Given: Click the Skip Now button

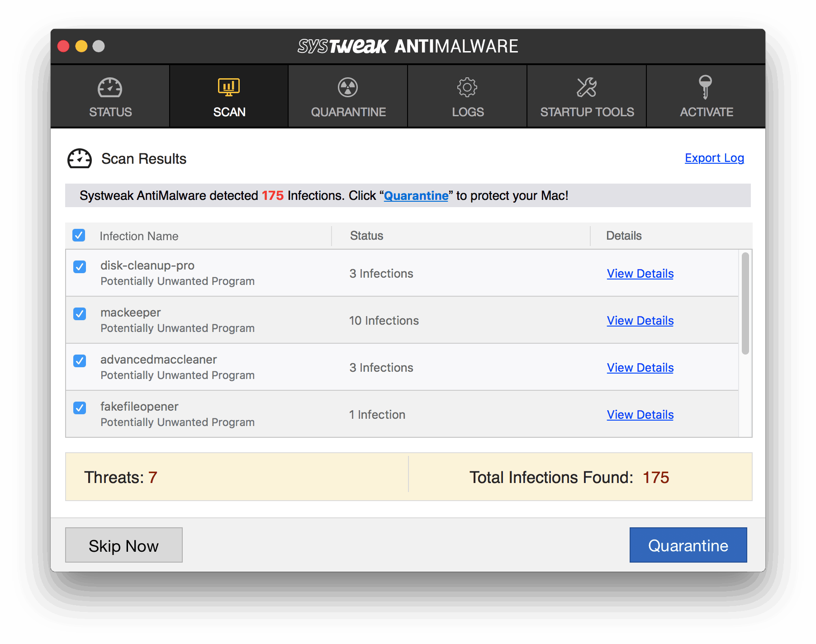Looking at the screenshot, I should (124, 545).
